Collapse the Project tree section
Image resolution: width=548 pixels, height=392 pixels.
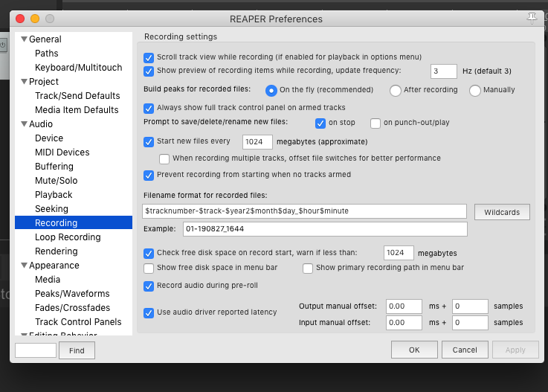pos(24,82)
